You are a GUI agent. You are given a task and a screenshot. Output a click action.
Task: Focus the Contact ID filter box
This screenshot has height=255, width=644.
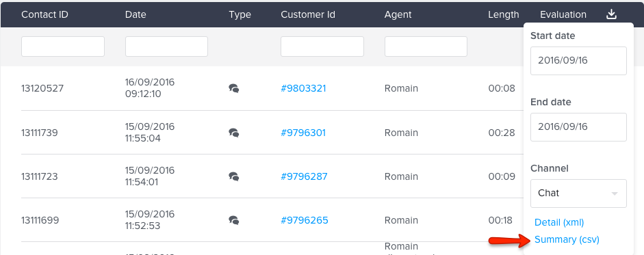[x=63, y=46]
